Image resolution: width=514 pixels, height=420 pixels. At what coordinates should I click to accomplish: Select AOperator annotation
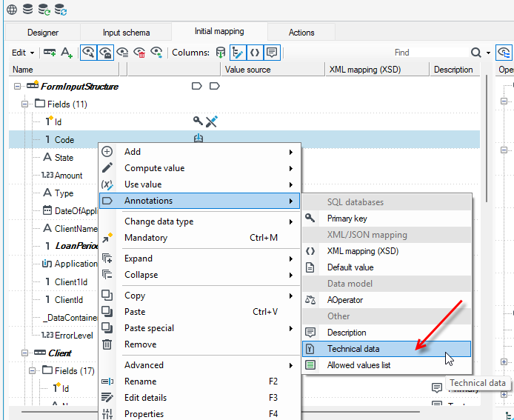point(387,300)
